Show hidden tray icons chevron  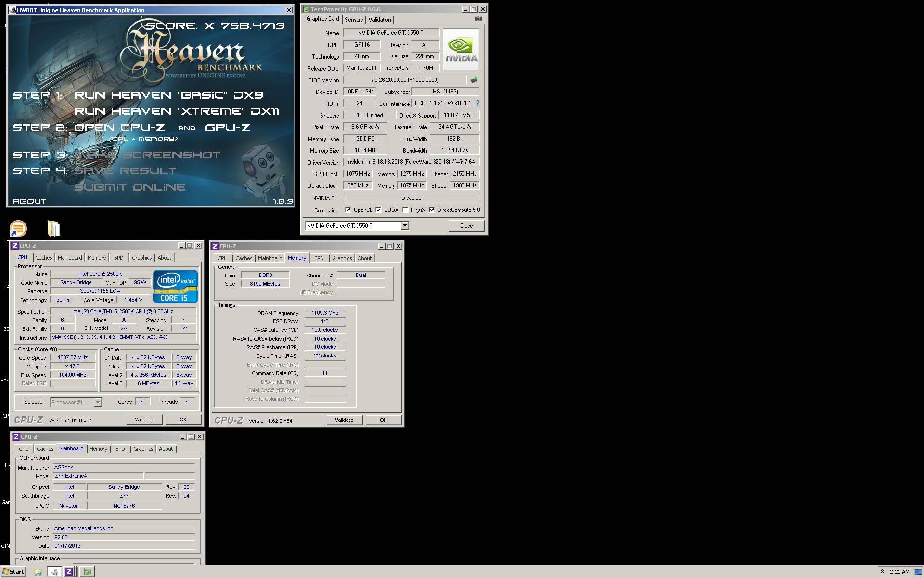click(x=882, y=571)
